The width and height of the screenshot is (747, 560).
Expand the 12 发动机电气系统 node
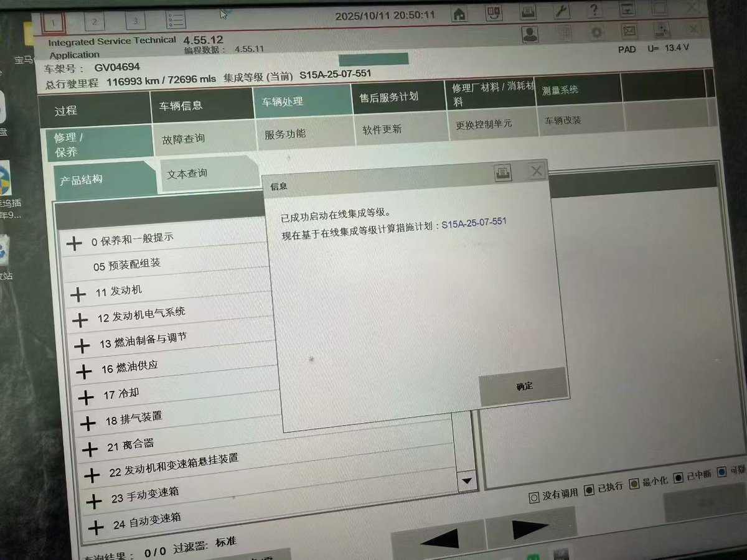click(80, 320)
